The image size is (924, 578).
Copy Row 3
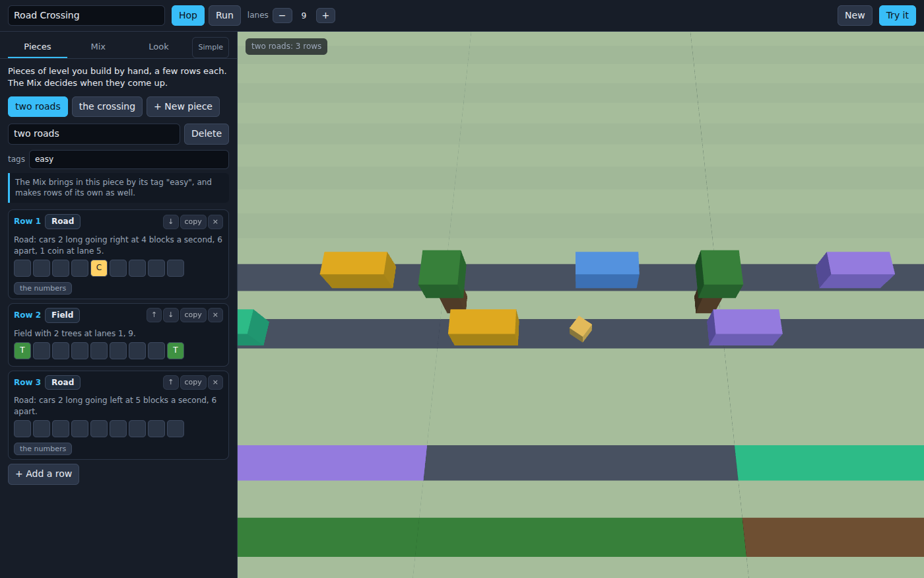click(193, 382)
